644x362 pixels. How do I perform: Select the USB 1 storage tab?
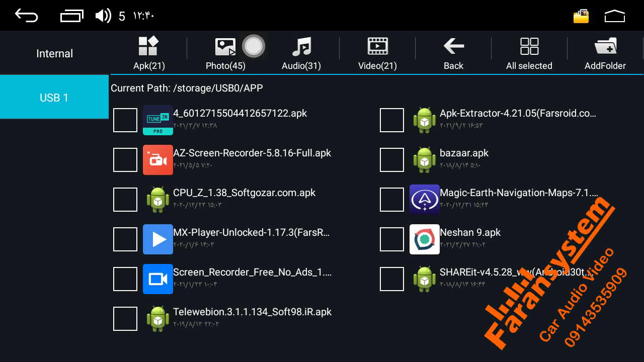pyautogui.click(x=54, y=98)
